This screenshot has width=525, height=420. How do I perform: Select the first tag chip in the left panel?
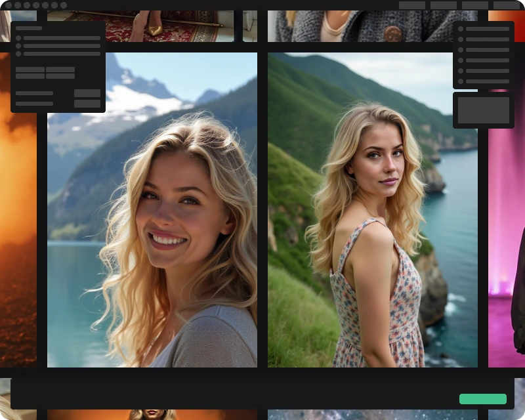(30, 70)
